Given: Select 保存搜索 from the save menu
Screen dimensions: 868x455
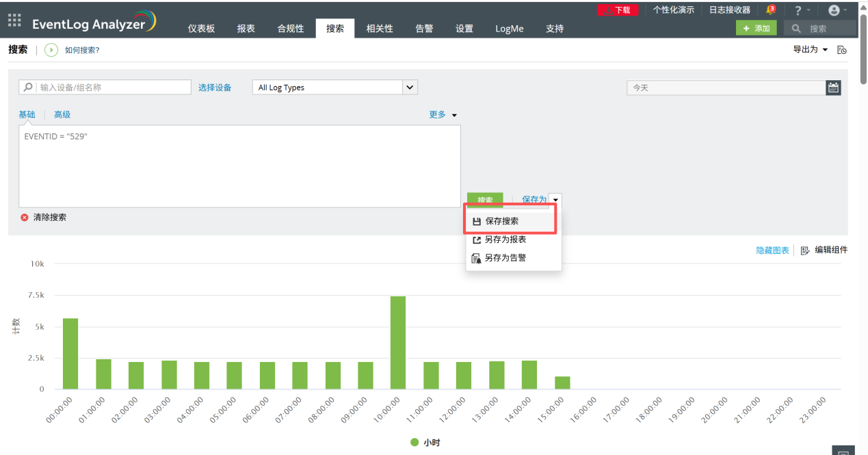Looking at the screenshot, I should click(x=502, y=222).
